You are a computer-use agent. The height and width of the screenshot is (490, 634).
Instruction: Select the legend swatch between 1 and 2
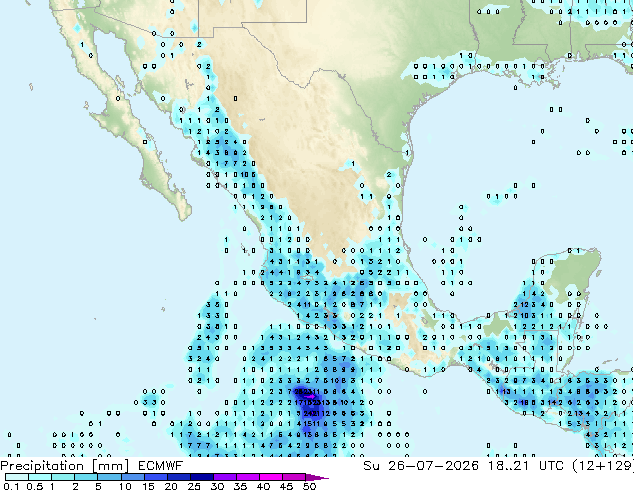[63, 477]
